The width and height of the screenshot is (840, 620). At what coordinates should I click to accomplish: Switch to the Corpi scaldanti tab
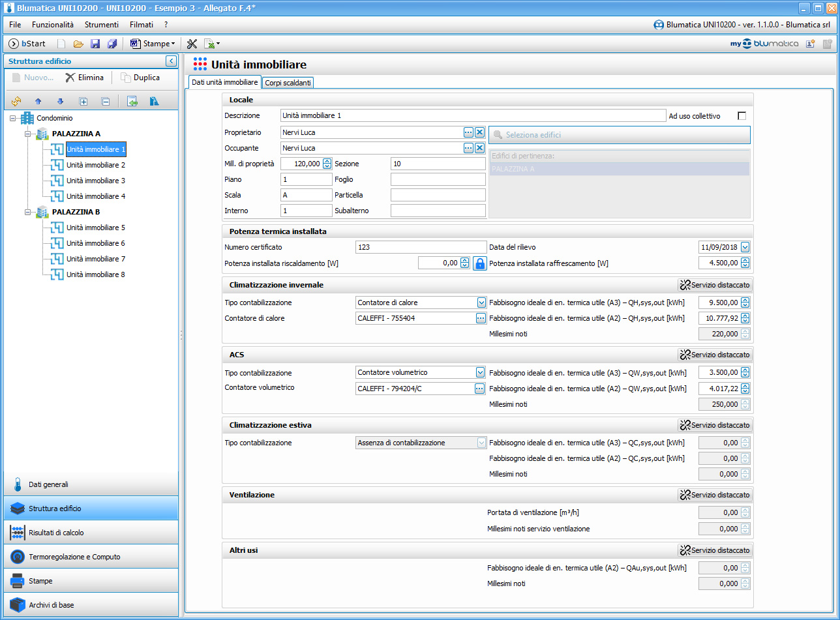[x=288, y=83]
